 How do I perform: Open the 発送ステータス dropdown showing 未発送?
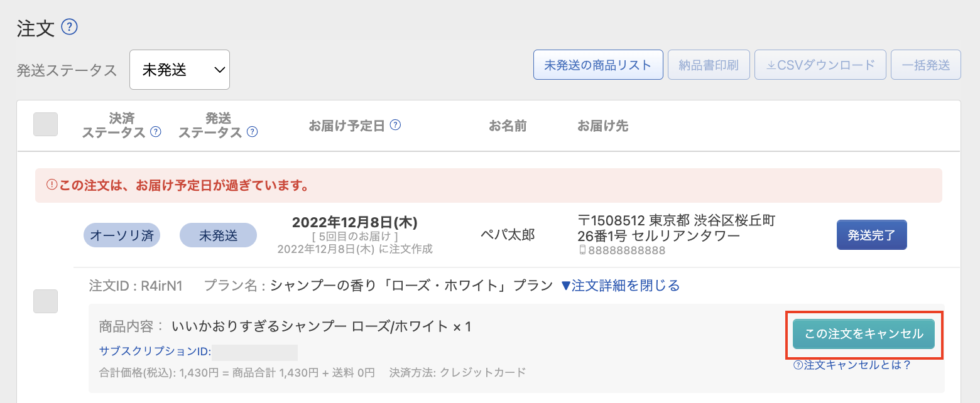click(x=180, y=70)
